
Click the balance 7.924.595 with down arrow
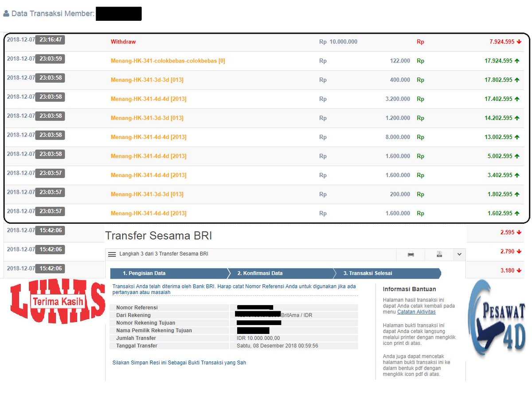[505, 42]
